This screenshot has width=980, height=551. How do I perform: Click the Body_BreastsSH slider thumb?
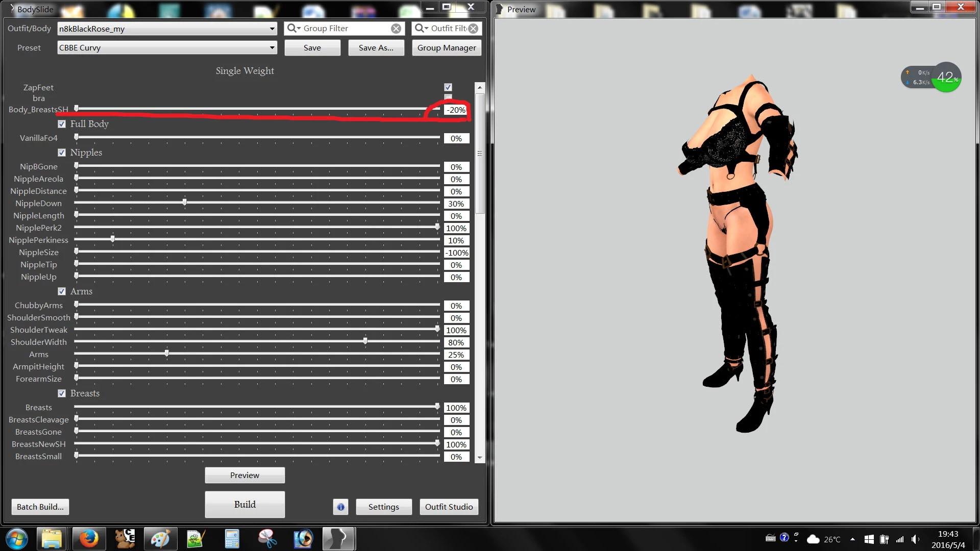[77, 109]
